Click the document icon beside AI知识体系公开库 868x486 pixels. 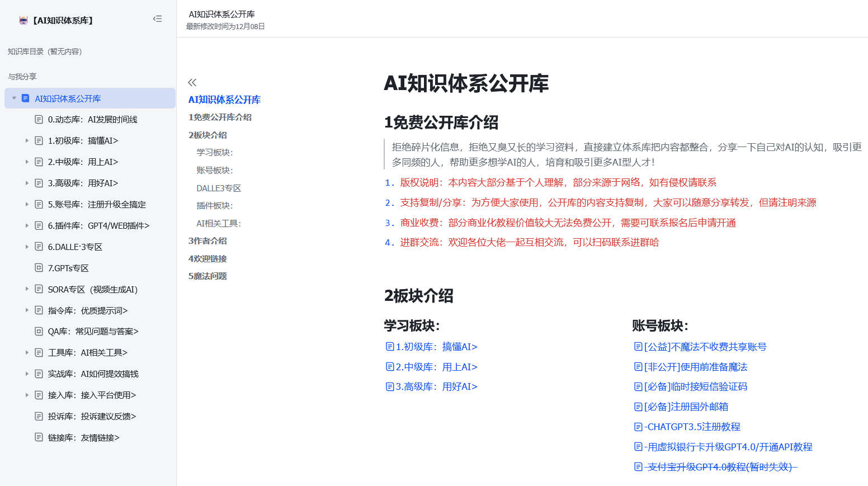pos(25,98)
